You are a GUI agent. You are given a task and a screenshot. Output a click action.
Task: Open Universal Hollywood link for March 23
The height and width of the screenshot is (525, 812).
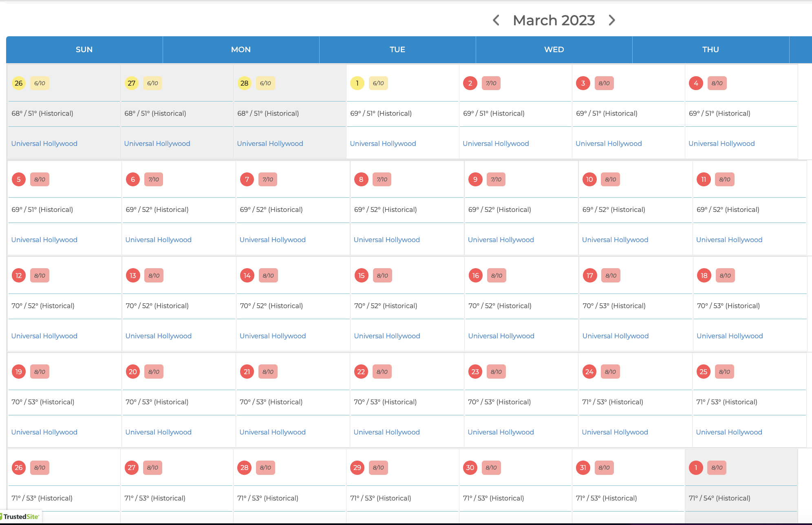tap(501, 432)
